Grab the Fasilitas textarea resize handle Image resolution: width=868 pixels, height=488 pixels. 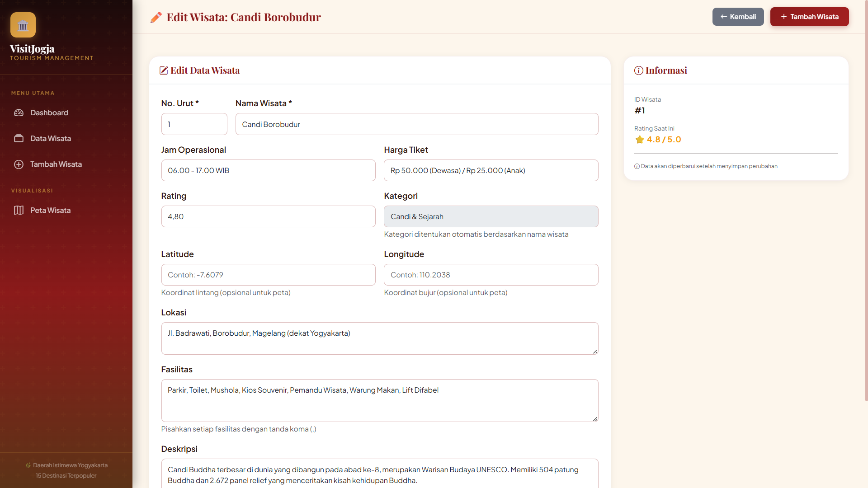tap(595, 419)
